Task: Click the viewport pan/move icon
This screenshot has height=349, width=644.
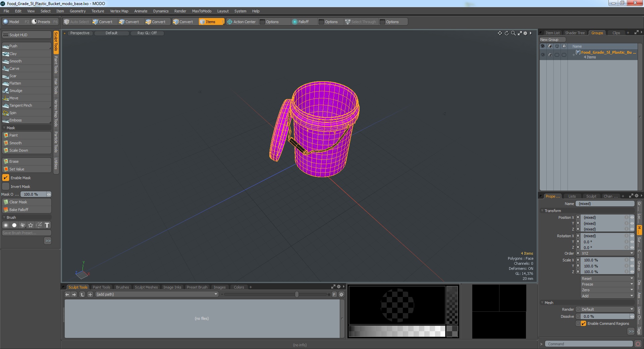Action: pyautogui.click(x=500, y=33)
